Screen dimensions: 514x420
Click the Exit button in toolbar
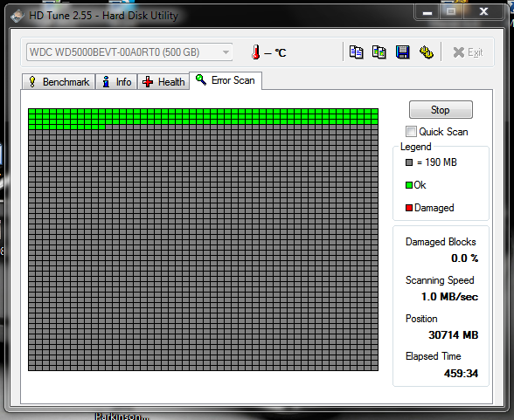point(468,52)
